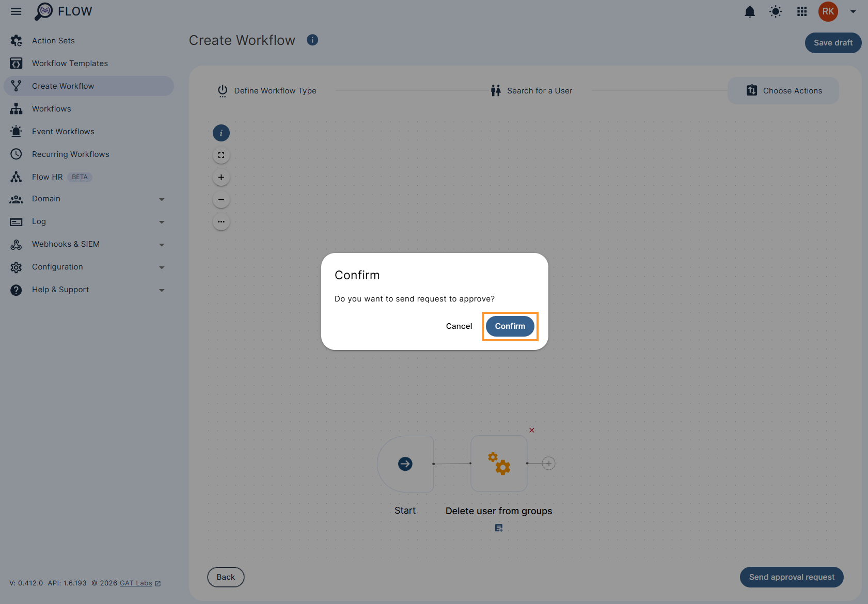Open the notifications bell
The image size is (868, 604).
coord(750,11)
